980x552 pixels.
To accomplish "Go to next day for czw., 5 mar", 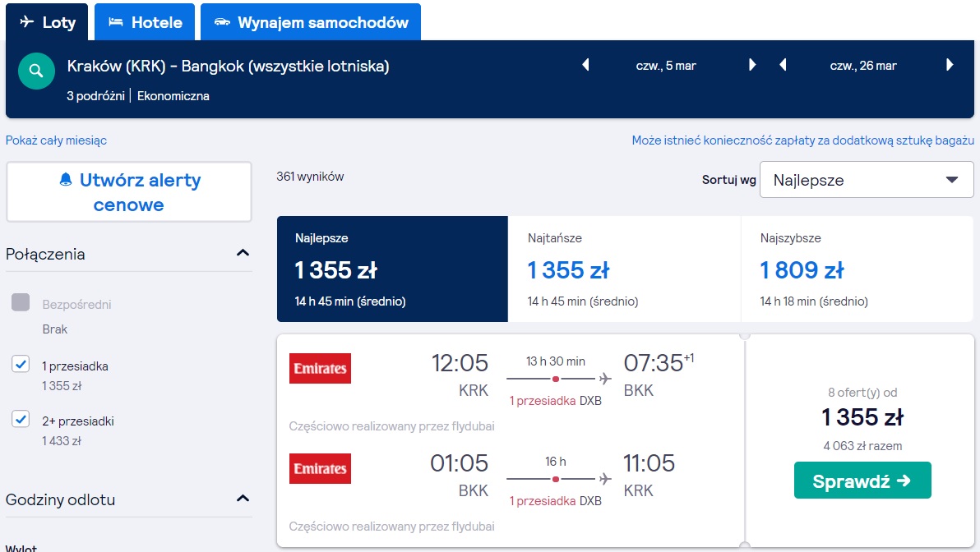I will (752, 65).
